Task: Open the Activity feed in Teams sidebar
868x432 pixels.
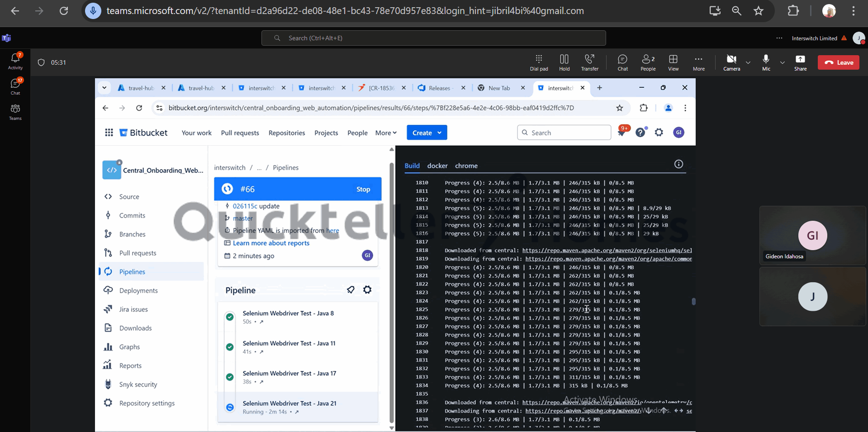Action: point(15,61)
